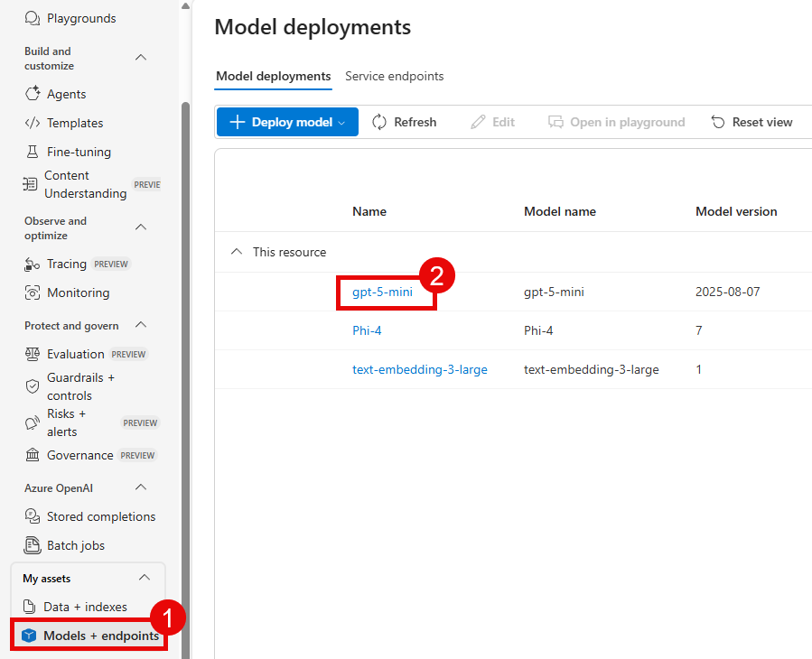Open Templates from the sidebar
The image size is (812, 659).
click(73, 122)
